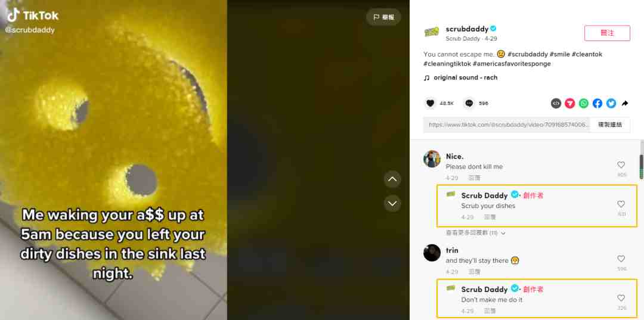Report the video with flag button
The height and width of the screenshot is (320, 644).
(383, 17)
